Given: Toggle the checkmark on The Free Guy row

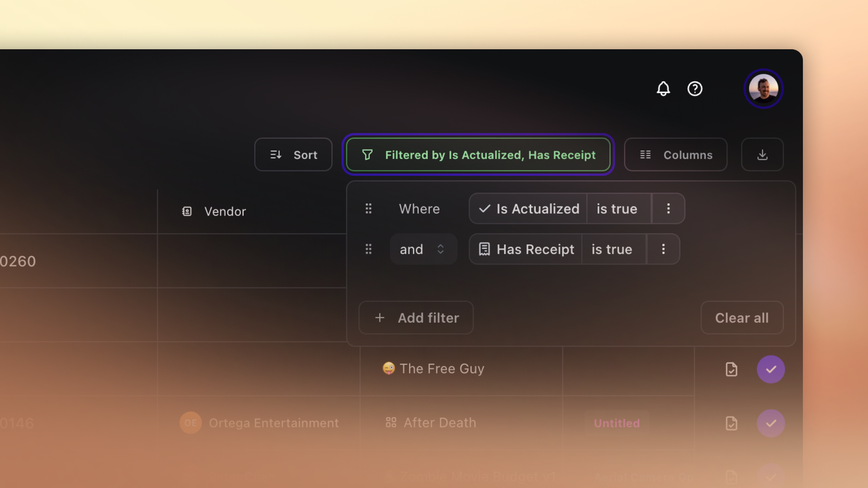Looking at the screenshot, I should (771, 369).
